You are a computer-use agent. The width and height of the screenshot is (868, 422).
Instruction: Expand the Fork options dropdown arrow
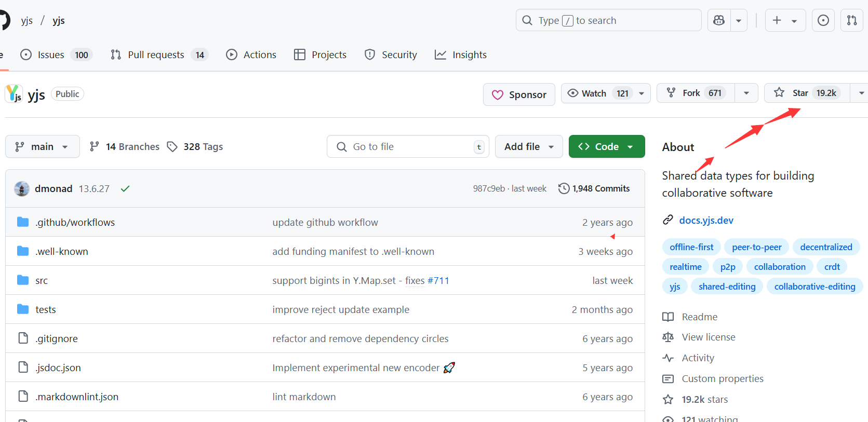(746, 93)
